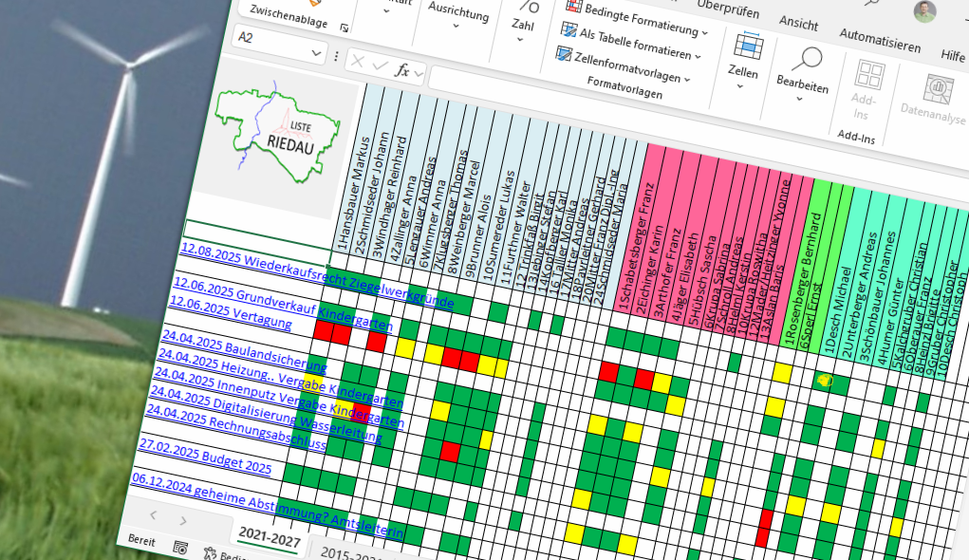The height and width of the screenshot is (560, 969).
Task: Select the 2021-2027 sheet tab
Action: pos(270,536)
